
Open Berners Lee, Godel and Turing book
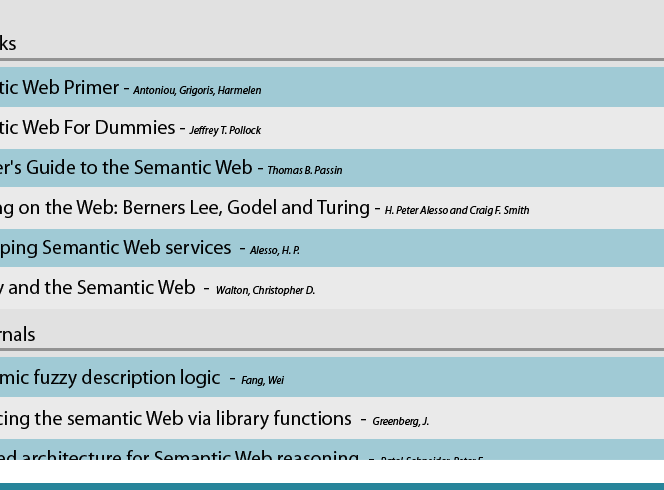coord(184,208)
